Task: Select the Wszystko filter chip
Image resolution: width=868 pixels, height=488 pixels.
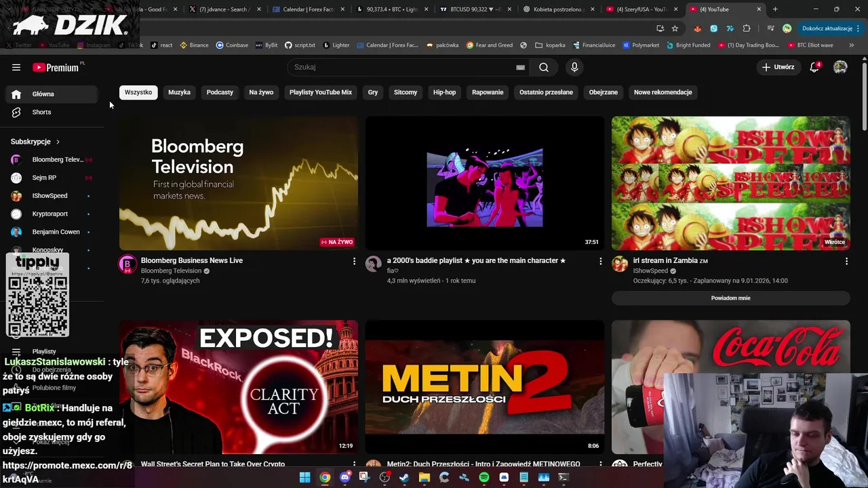Action: [138, 92]
